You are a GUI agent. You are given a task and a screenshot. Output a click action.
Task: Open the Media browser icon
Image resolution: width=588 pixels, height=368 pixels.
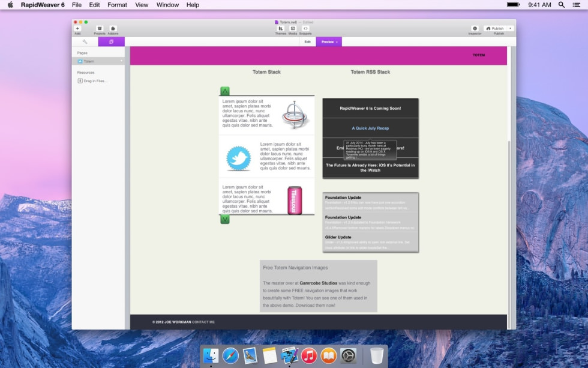click(293, 28)
